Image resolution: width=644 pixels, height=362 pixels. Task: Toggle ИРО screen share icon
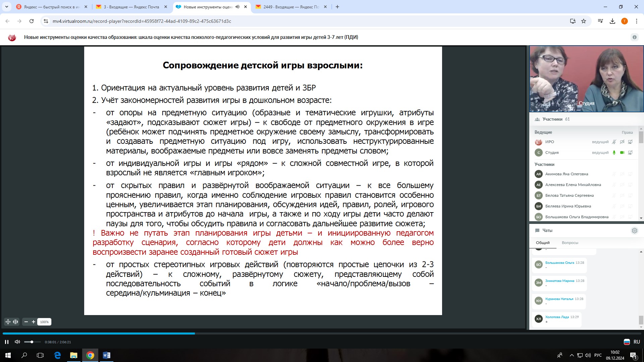[x=630, y=142]
